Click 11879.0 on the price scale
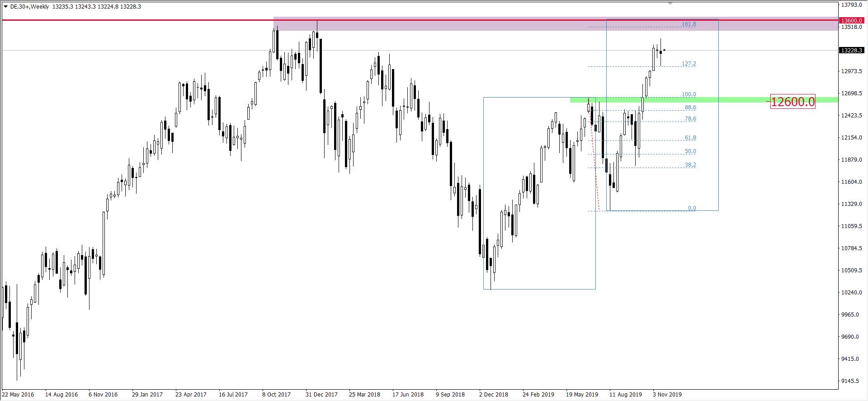 tap(851, 159)
